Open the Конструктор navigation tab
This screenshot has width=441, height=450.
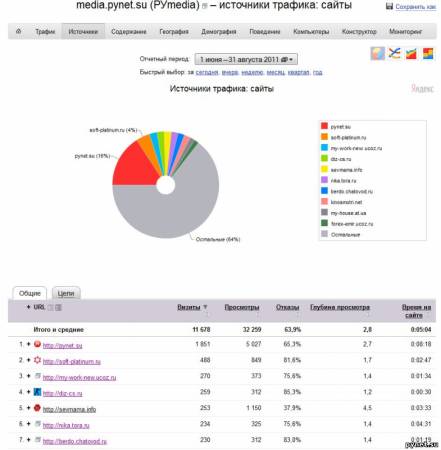point(359,32)
